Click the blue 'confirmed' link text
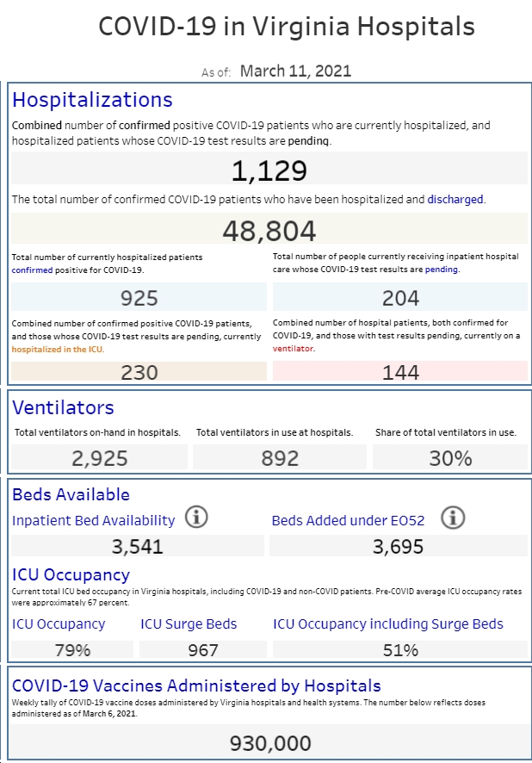The width and height of the screenshot is (532, 763). pyautogui.click(x=32, y=270)
